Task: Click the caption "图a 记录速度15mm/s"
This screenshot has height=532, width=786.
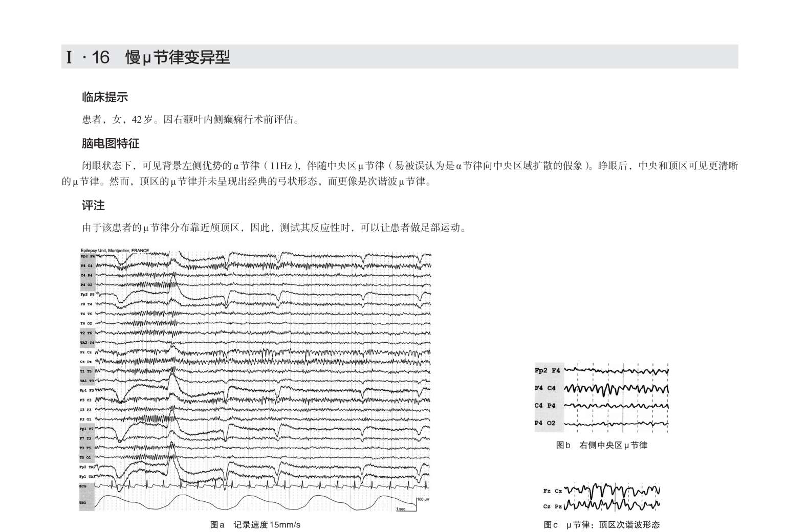Action: tap(255, 525)
